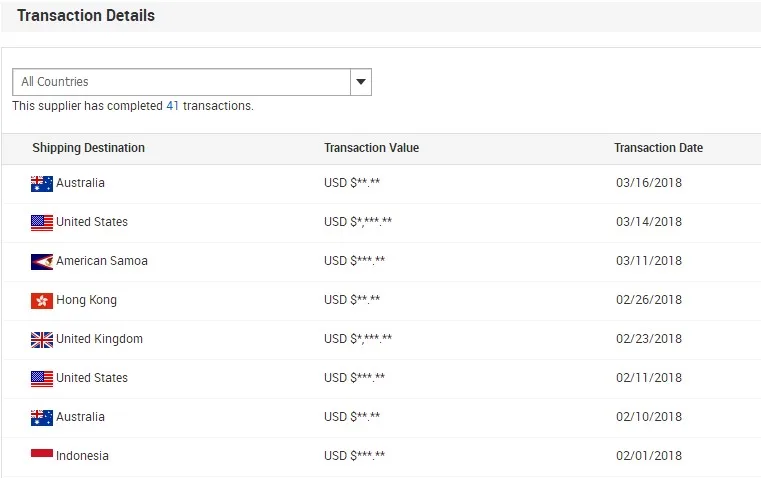
Task: Click the American Samoa flag icon
Action: point(42,261)
